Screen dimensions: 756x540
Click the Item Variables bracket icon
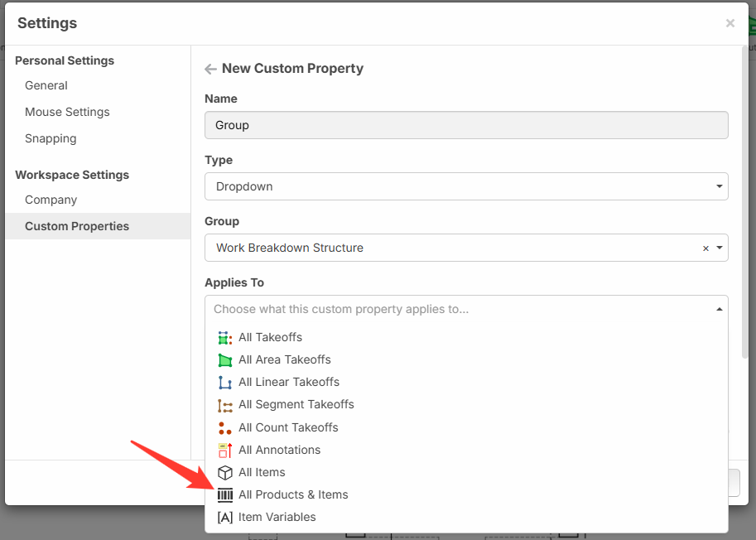point(224,518)
